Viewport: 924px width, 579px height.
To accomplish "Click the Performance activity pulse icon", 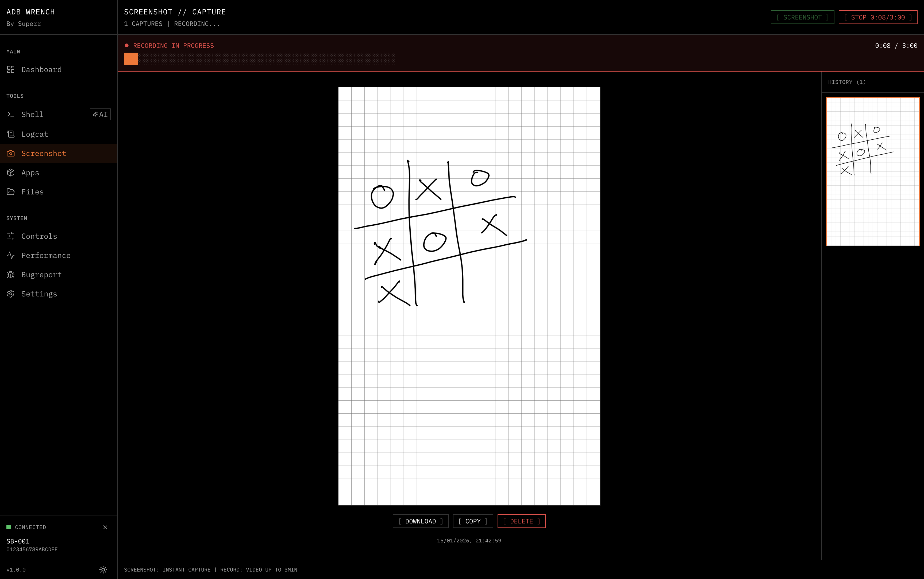I will pyautogui.click(x=11, y=255).
